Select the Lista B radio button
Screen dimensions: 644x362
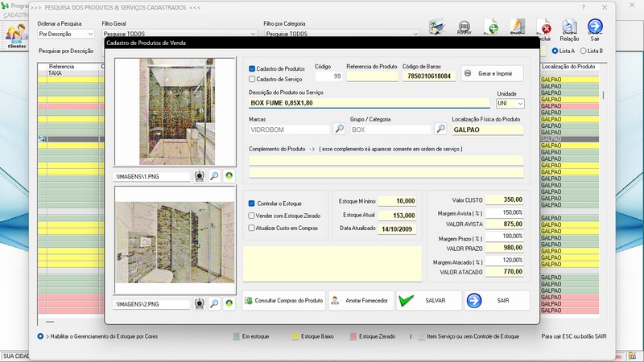click(x=583, y=51)
